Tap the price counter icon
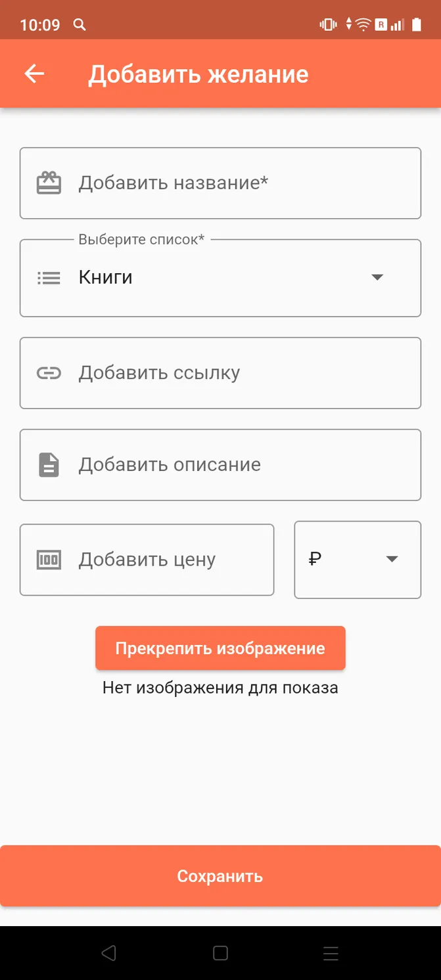 [49, 560]
